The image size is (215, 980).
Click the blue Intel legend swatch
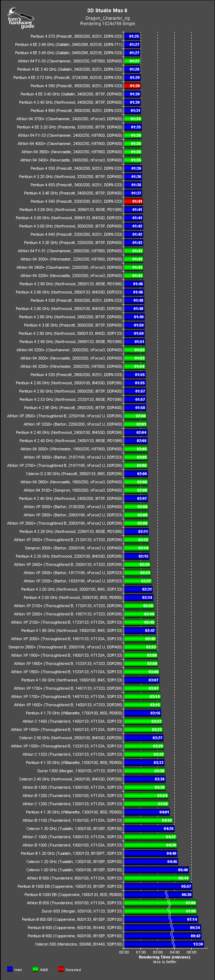(x=10, y=969)
